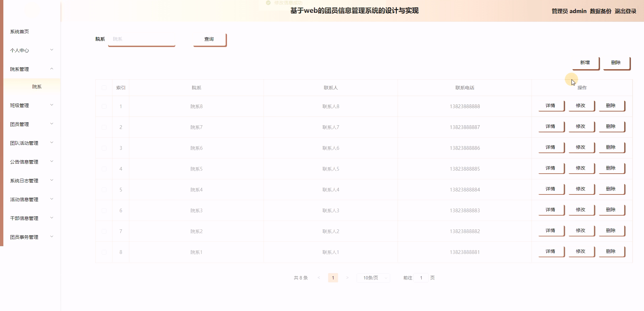Select all rows with the header checkbox
644x311 pixels.
tap(104, 87)
